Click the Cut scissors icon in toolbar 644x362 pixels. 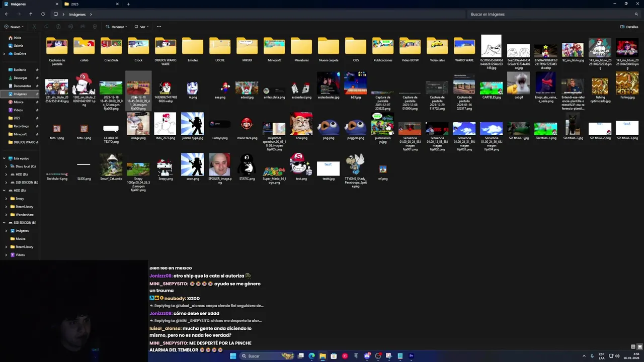[x=34, y=27]
